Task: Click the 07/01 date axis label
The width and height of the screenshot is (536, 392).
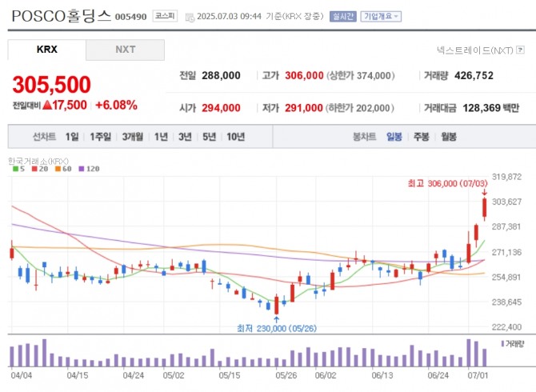Action: 478,375
